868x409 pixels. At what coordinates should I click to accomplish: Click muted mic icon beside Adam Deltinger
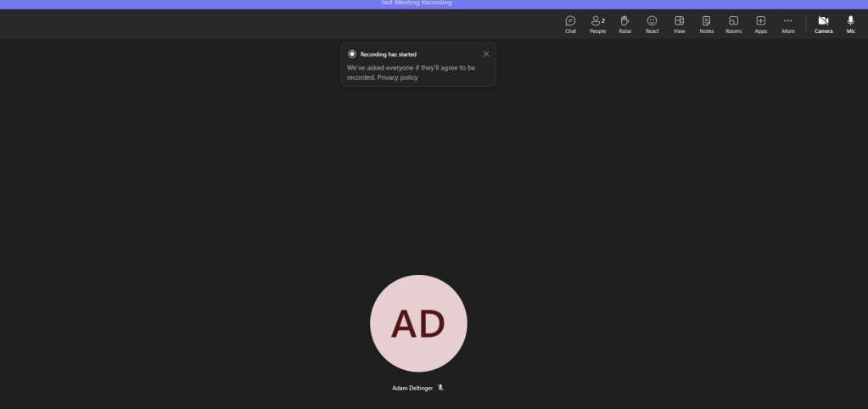click(x=440, y=388)
